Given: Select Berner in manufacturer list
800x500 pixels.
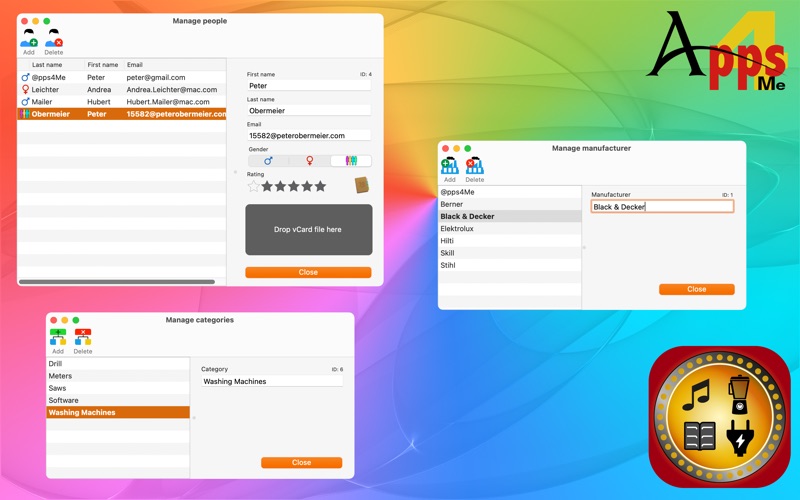Looking at the screenshot, I should tap(510, 204).
